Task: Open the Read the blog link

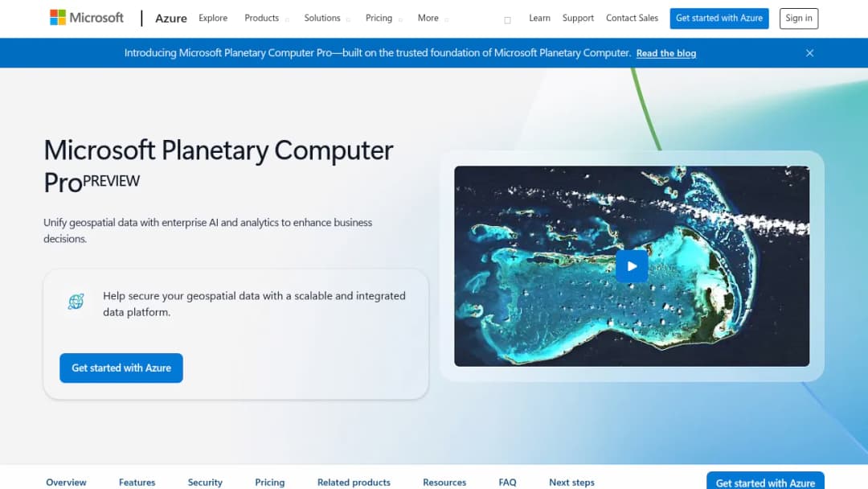Action: click(x=666, y=53)
